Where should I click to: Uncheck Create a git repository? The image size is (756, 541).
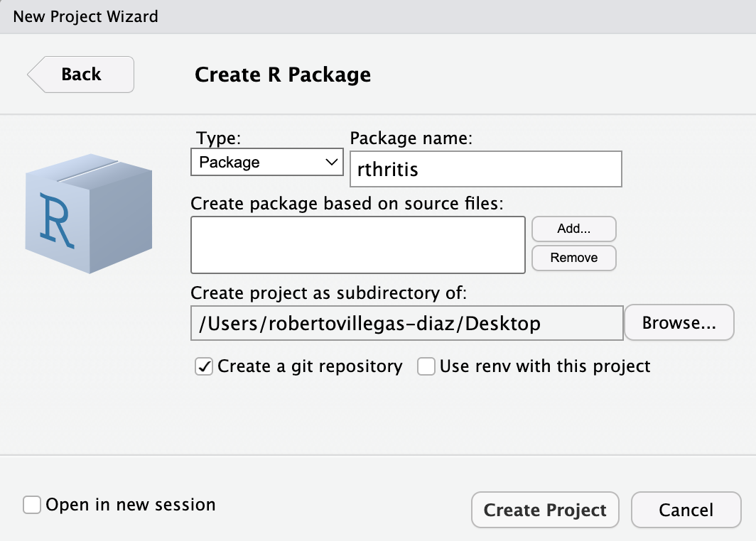pyautogui.click(x=204, y=367)
